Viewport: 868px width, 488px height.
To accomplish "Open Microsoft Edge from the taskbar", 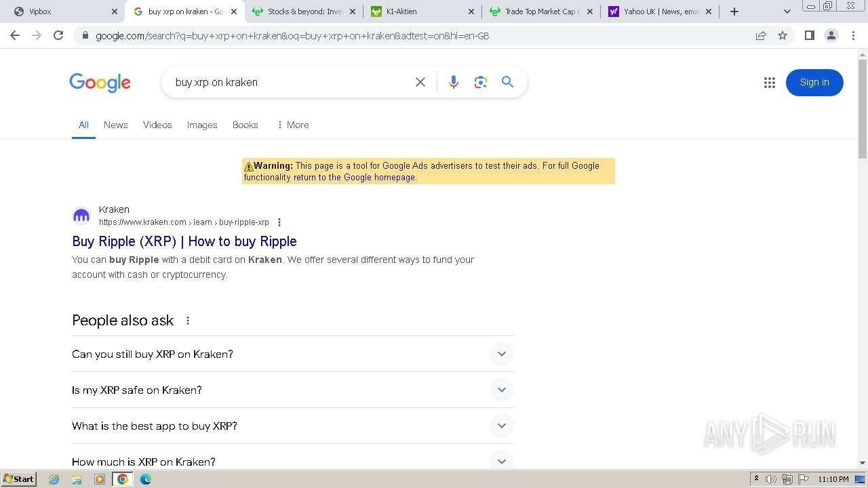I will click(x=145, y=479).
